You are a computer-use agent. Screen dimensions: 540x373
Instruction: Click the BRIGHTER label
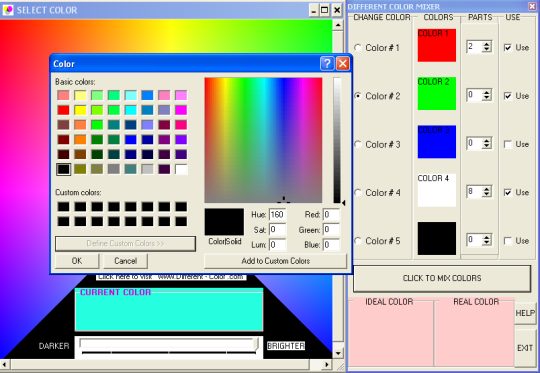click(x=286, y=346)
